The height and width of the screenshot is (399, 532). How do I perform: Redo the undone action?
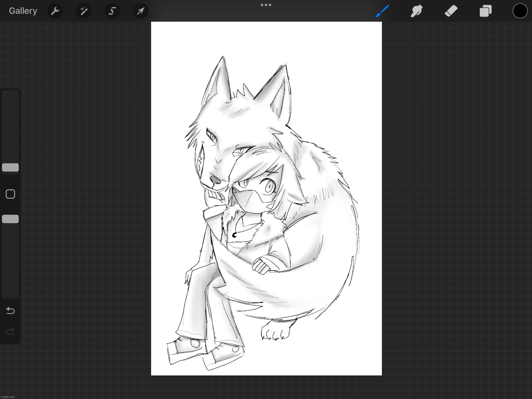pos(10,332)
